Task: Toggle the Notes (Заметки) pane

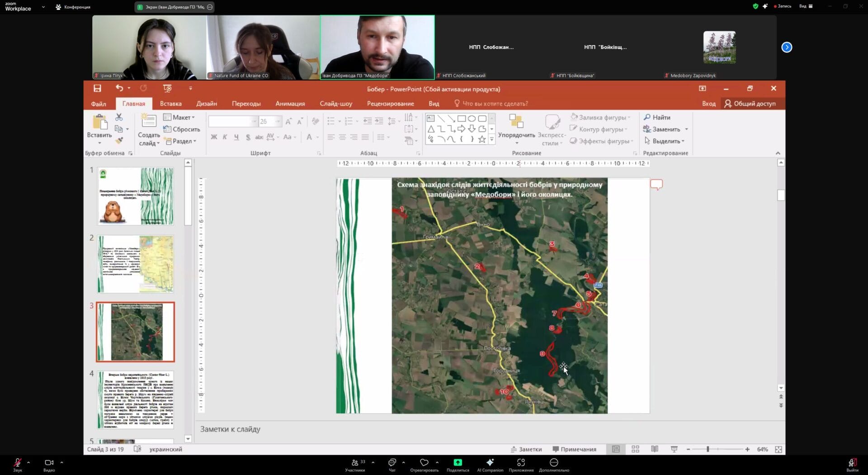Action: (526, 449)
